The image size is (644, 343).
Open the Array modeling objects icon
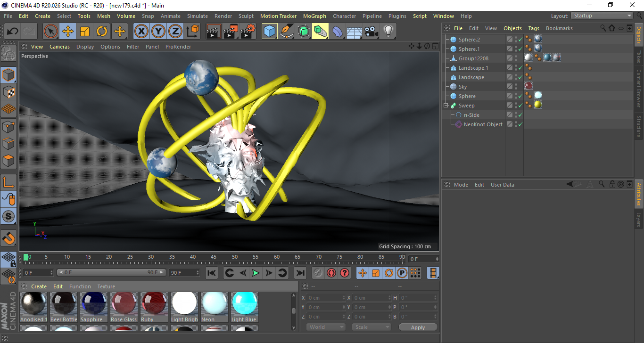click(x=321, y=32)
